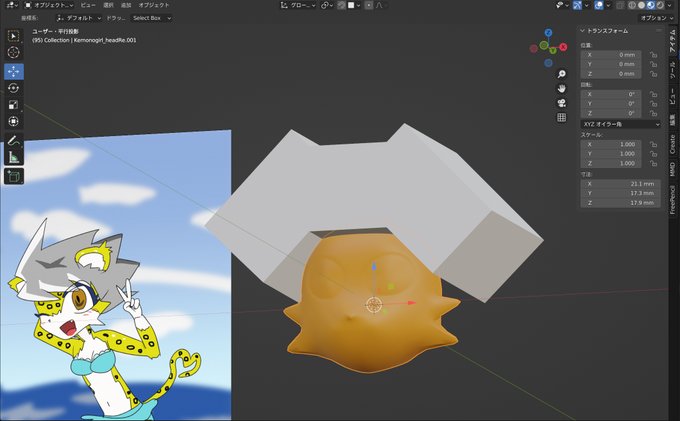Switch to the Create sidebar tab
The width and height of the screenshot is (680, 421).
[x=673, y=144]
